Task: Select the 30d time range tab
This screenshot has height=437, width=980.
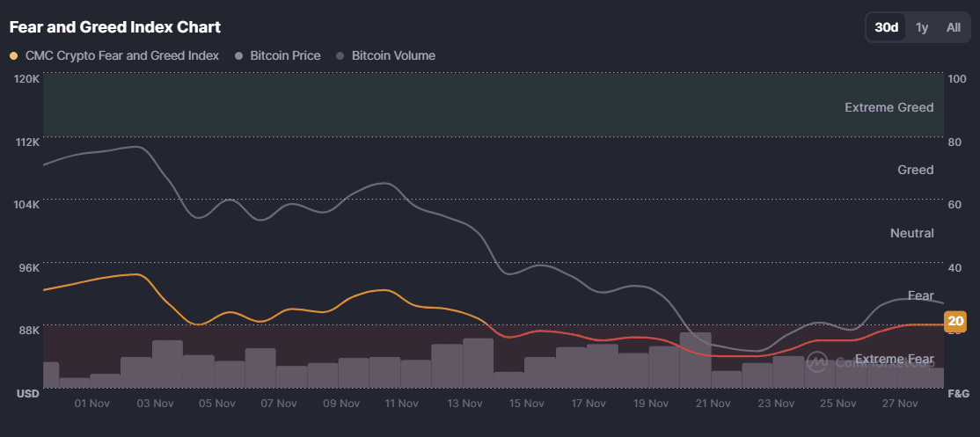Action: coord(886,27)
